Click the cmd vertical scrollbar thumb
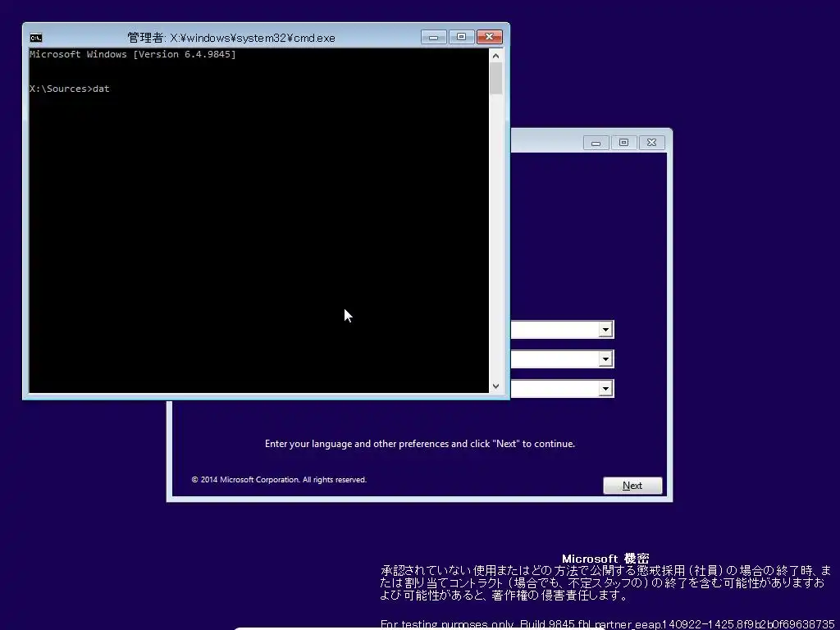 point(495,79)
